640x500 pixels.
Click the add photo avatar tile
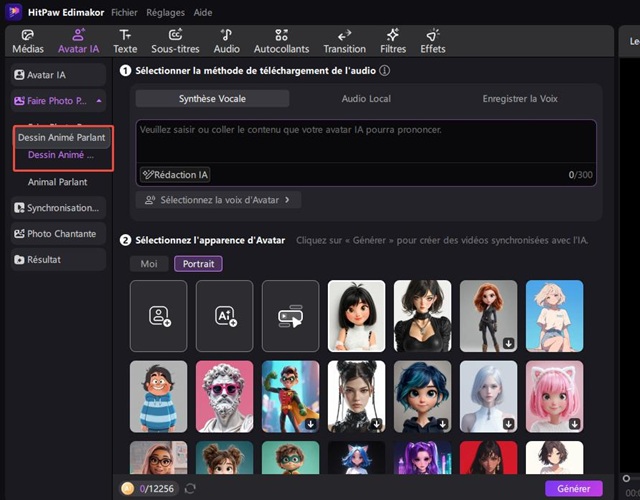158,315
